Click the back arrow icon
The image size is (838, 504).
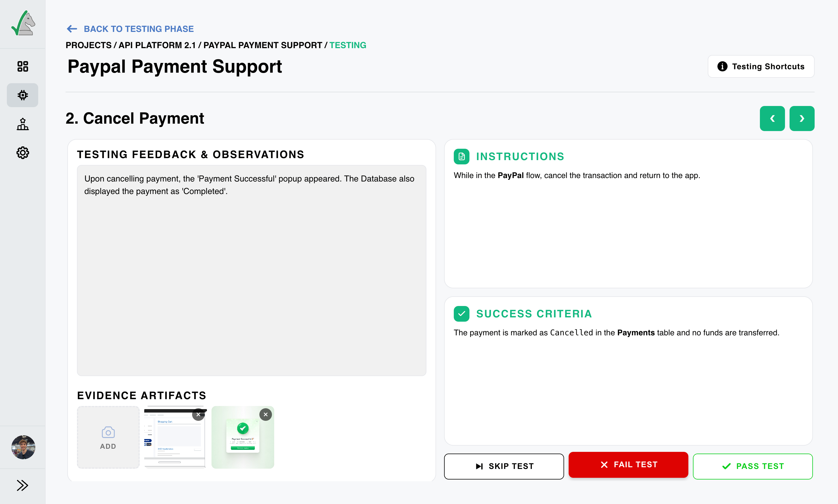[x=72, y=29]
